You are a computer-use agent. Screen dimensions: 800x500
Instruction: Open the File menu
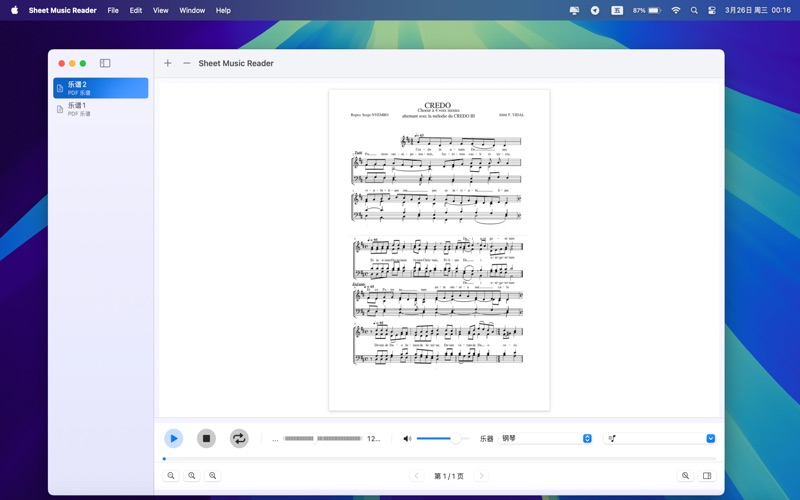tap(113, 10)
